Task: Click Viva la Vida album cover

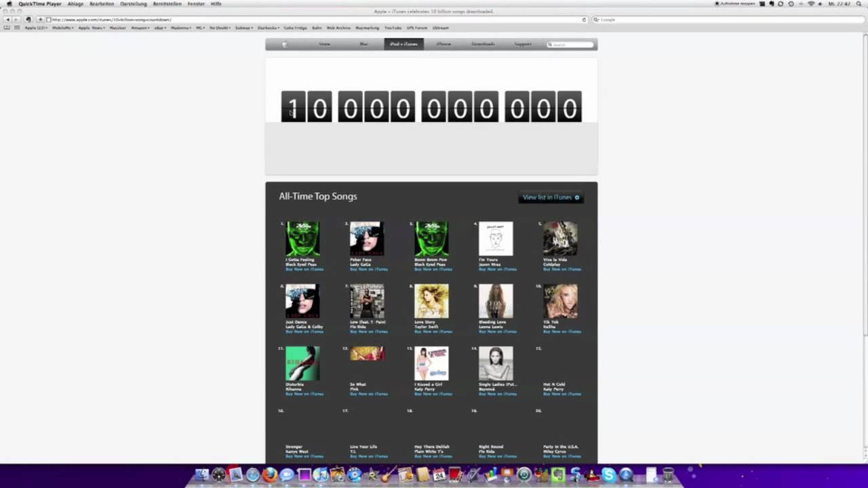Action: tap(560, 239)
